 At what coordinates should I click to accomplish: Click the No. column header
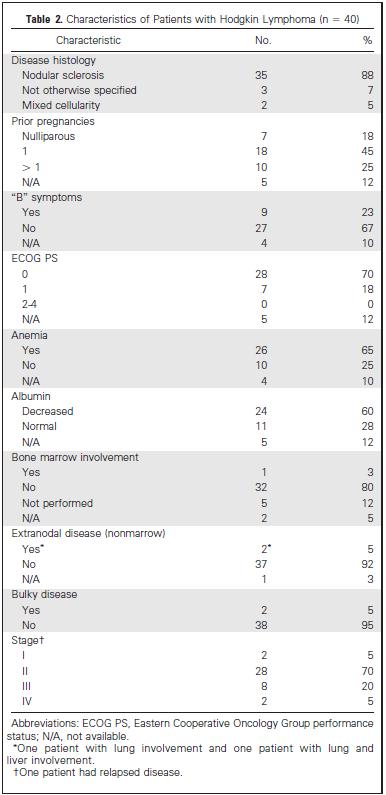263,40
